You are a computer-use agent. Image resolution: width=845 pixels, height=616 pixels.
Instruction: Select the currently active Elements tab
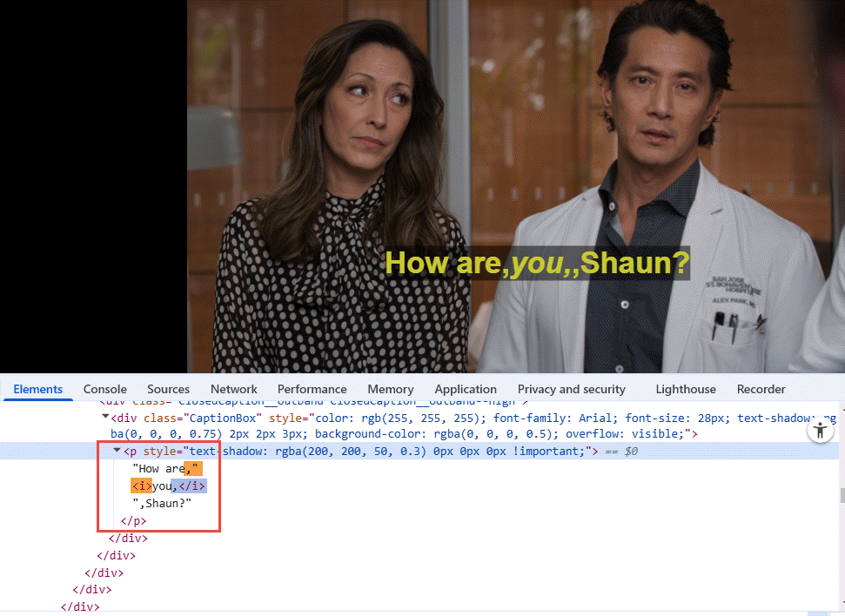(x=37, y=389)
